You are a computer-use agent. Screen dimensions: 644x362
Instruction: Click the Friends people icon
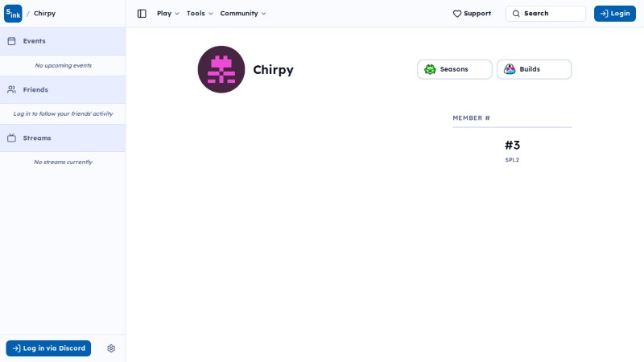[x=11, y=89]
